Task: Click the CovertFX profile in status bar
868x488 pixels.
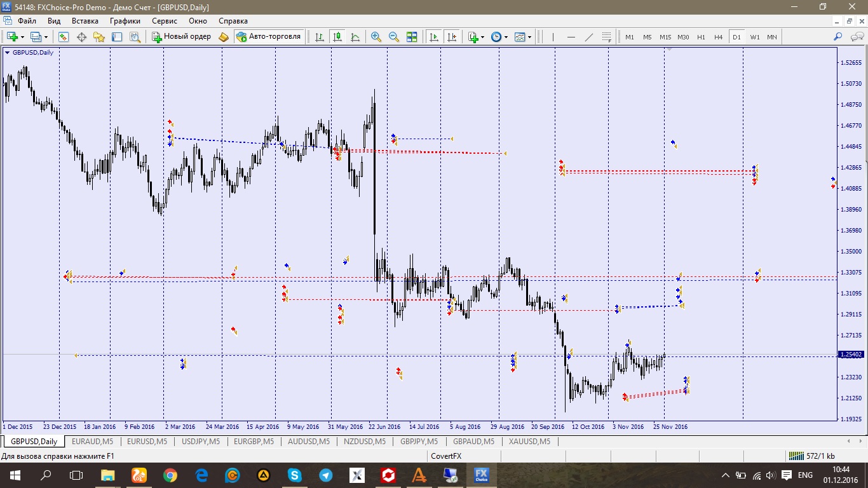Action: pos(445,456)
